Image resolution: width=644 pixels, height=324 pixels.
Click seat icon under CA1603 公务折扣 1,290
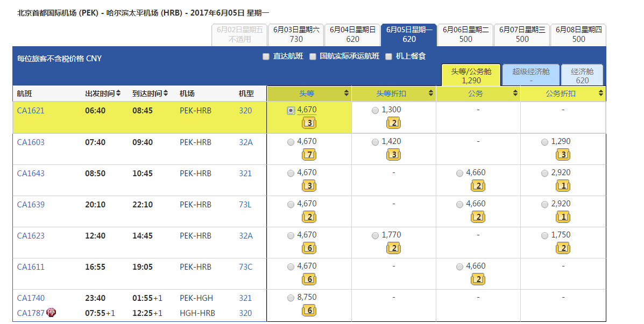point(563,155)
